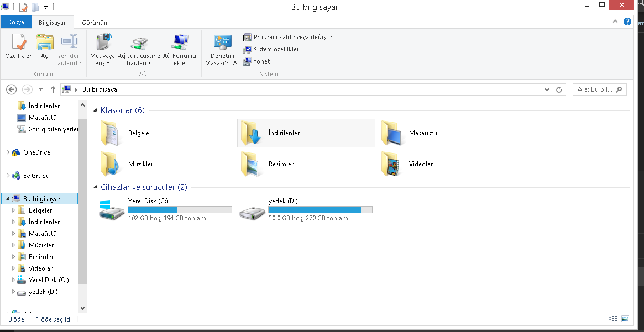Open the address bar history dropdown
The image size is (644, 332).
click(x=547, y=89)
